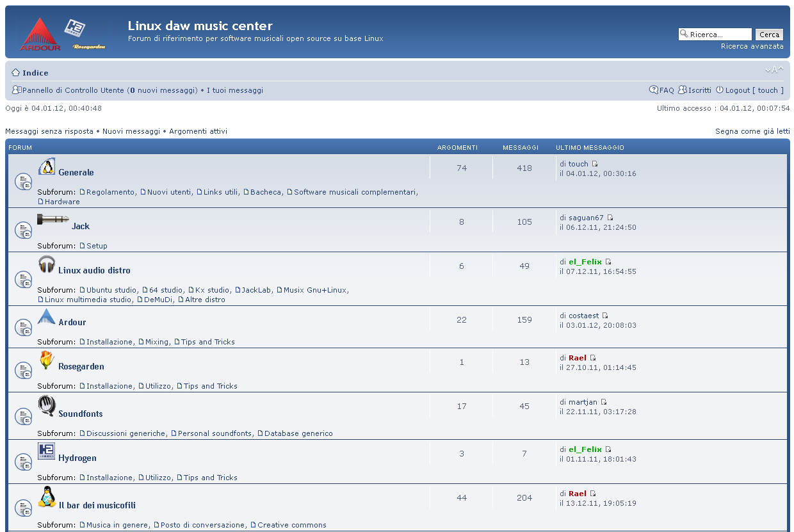Click the Ardour logo in the header
Viewport: 794px width, 532px height.
40,31
